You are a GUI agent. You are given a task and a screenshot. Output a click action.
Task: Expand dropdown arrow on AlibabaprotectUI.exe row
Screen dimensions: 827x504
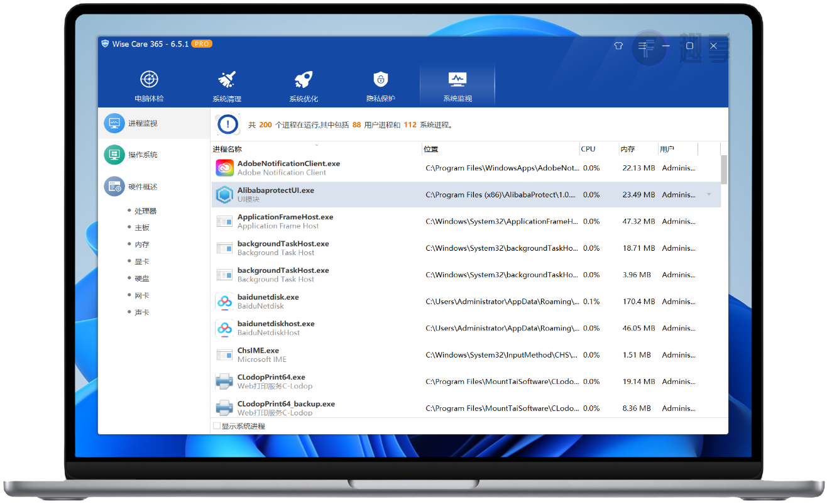coord(709,195)
